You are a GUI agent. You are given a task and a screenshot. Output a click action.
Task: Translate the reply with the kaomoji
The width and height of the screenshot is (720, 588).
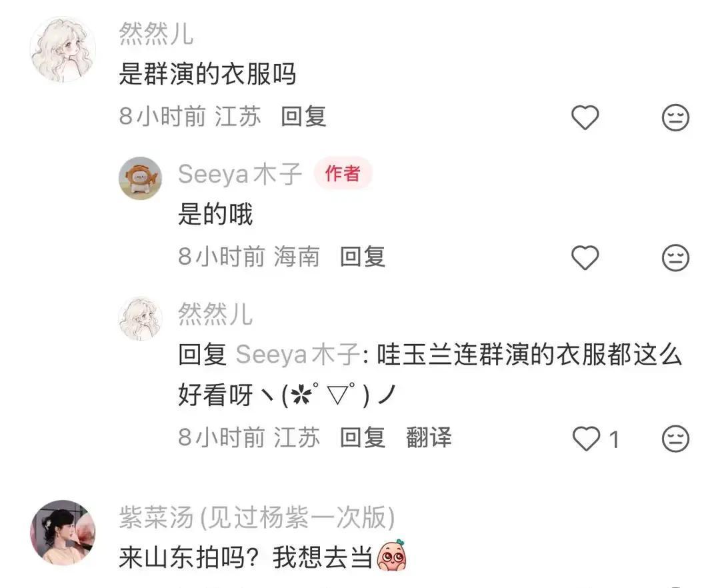pos(429,437)
